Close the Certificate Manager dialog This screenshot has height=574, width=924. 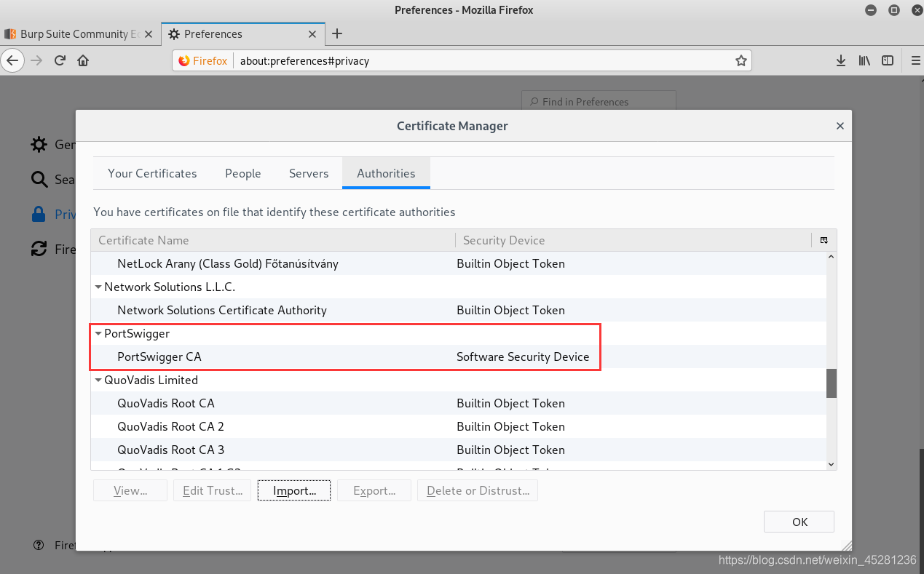[x=840, y=126]
